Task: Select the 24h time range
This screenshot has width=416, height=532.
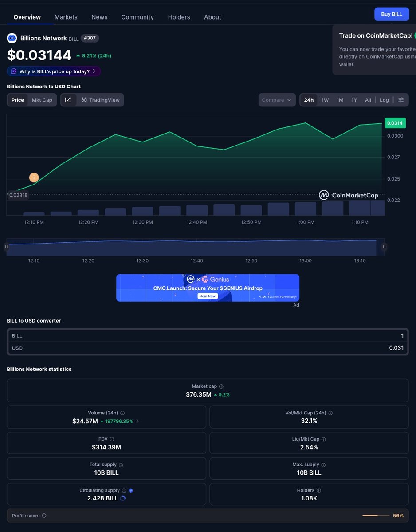Action: tap(309, 100)
